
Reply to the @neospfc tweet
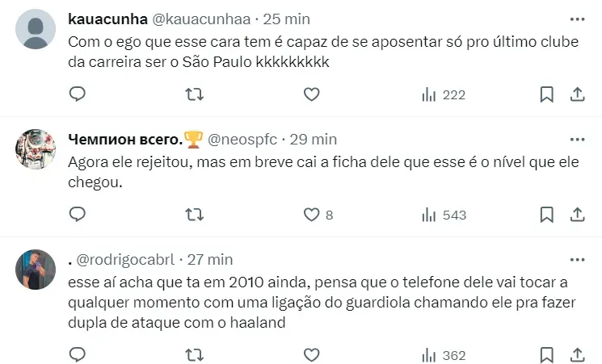[x=78, y=215]
